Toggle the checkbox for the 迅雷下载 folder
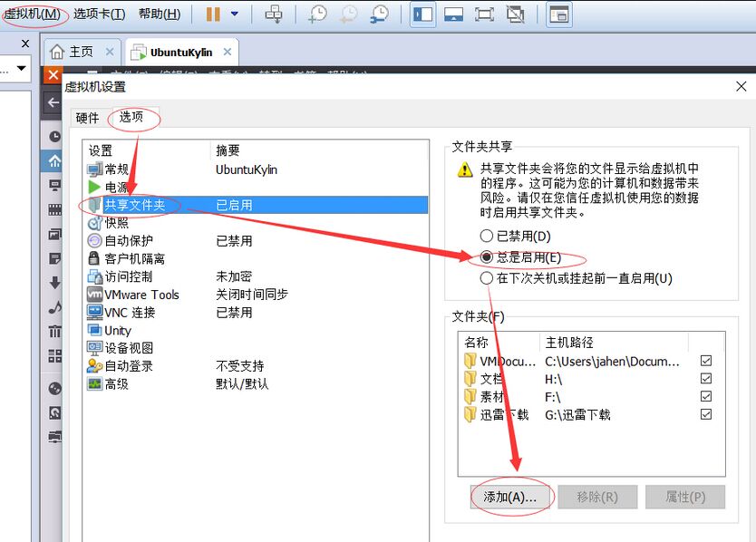This screenshot has width=756, height=542. pos(706,414)
